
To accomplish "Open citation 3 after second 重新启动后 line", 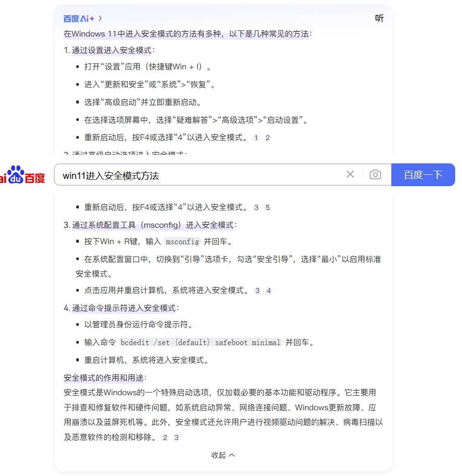I will coord(256,208).
